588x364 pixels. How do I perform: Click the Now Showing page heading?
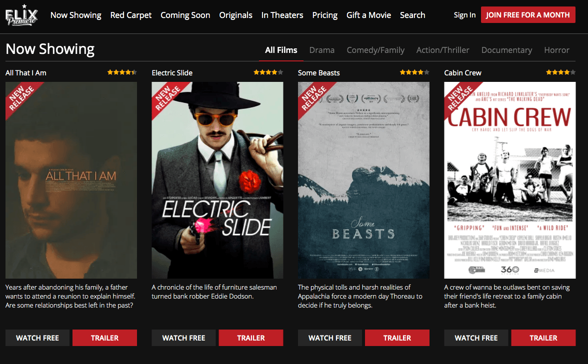(50, 49)
